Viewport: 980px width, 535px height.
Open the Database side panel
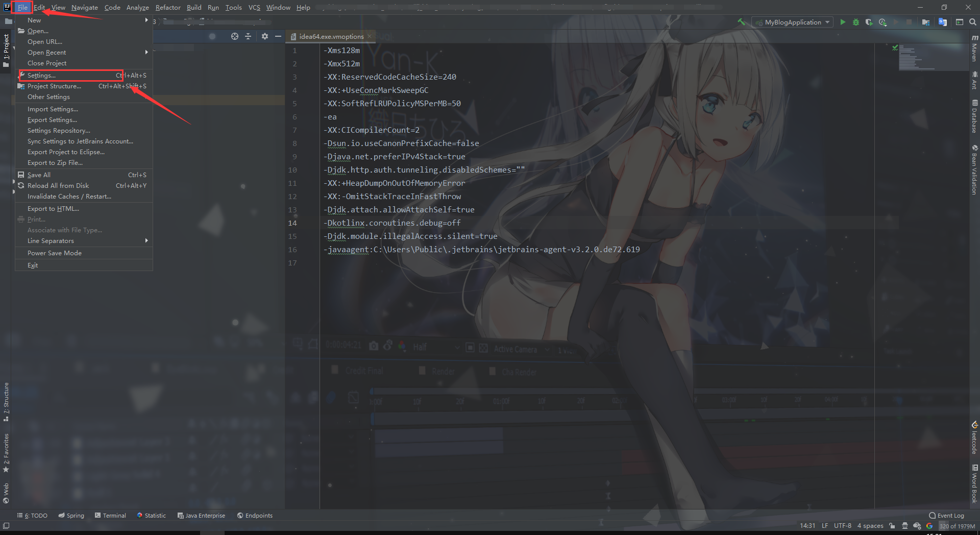pyautogui.click(x=974, y=116)
